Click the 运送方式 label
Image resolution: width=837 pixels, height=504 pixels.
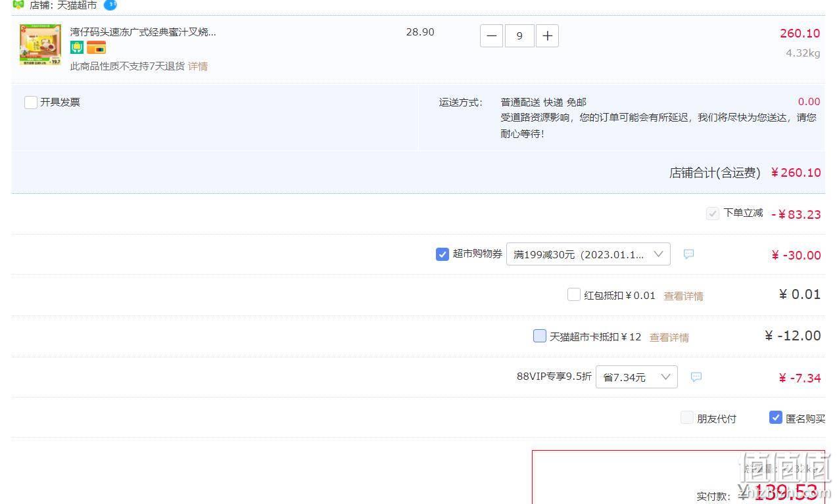click(x=461, y=103)
